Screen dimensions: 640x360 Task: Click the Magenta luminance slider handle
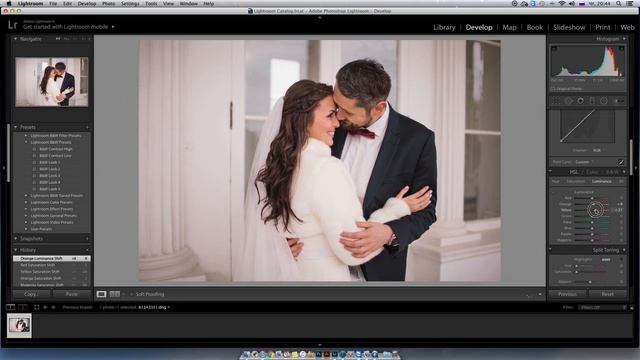(x=592, y=240)
